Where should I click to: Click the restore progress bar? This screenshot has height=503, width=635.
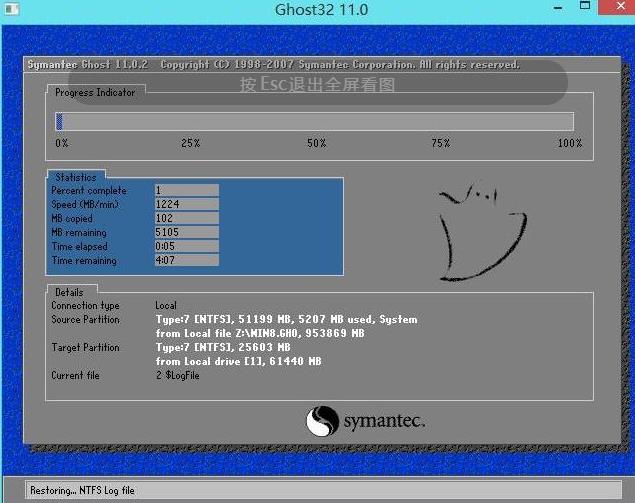[315, 121]
